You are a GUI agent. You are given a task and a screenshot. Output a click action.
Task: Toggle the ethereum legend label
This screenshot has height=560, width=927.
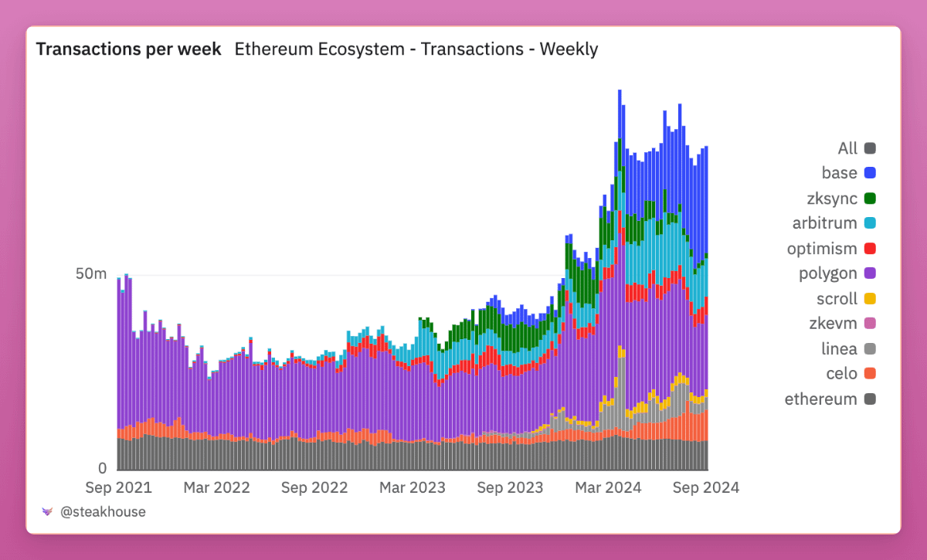click(x=820, y=399)
